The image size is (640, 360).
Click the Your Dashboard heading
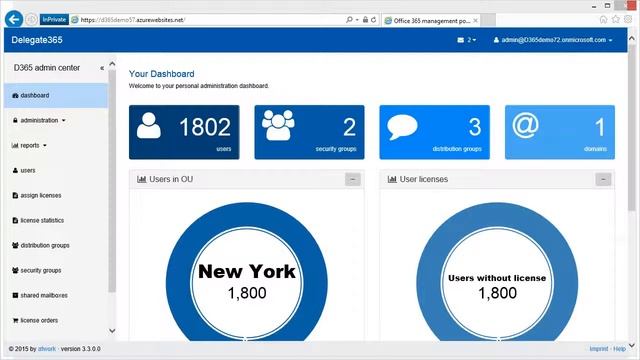coord(162,74)
